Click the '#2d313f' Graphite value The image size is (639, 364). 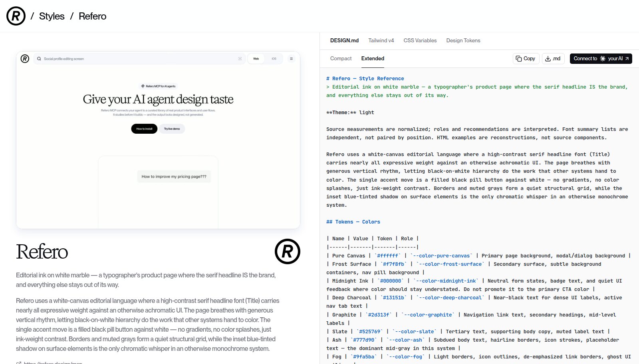click(x=379, y=315)
